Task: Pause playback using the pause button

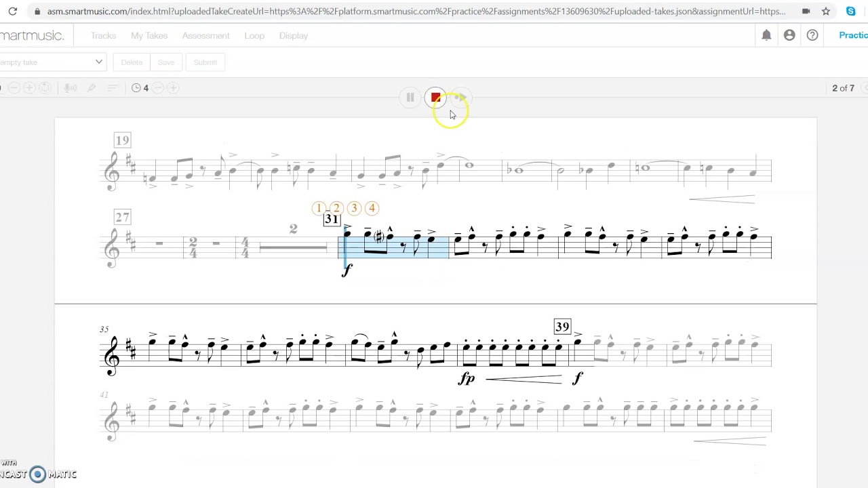Action: pos(410,98)
